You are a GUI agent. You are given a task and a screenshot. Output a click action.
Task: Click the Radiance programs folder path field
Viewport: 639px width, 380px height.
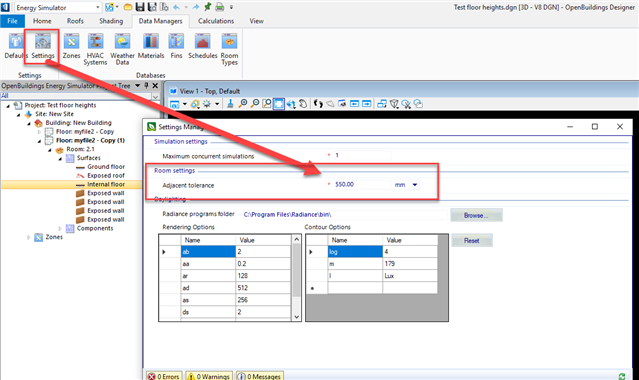coord(345,214)
